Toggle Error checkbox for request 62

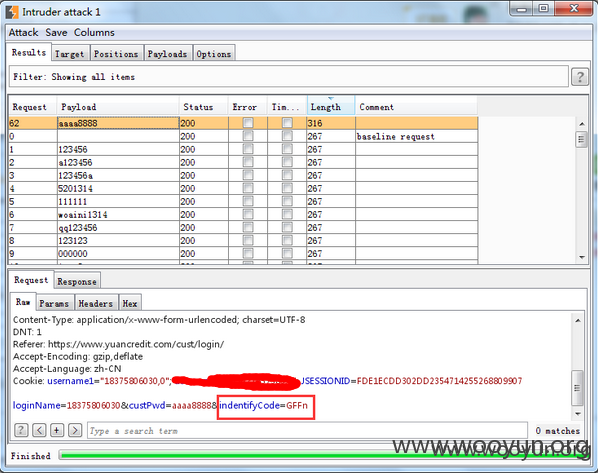[248, 123]
